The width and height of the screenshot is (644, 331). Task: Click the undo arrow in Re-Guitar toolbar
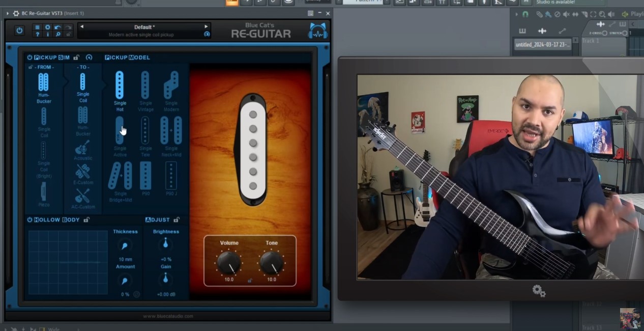(x=57, y=27)
